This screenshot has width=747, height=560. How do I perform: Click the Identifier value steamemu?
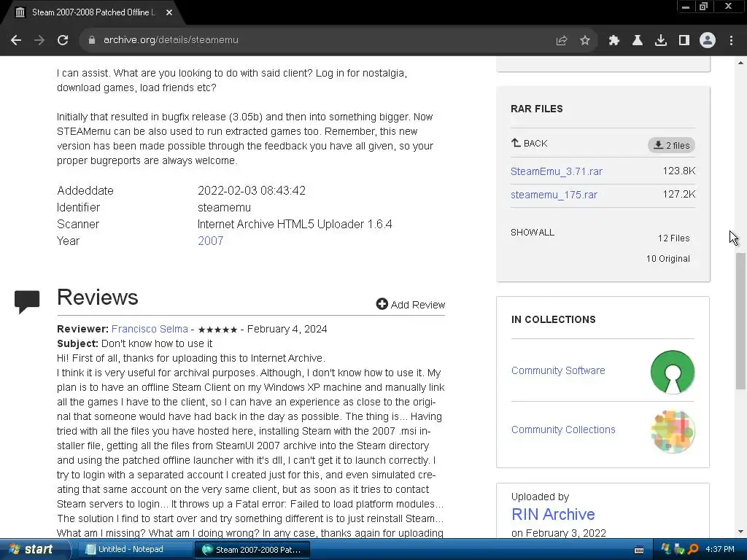[x=225, y=208]
